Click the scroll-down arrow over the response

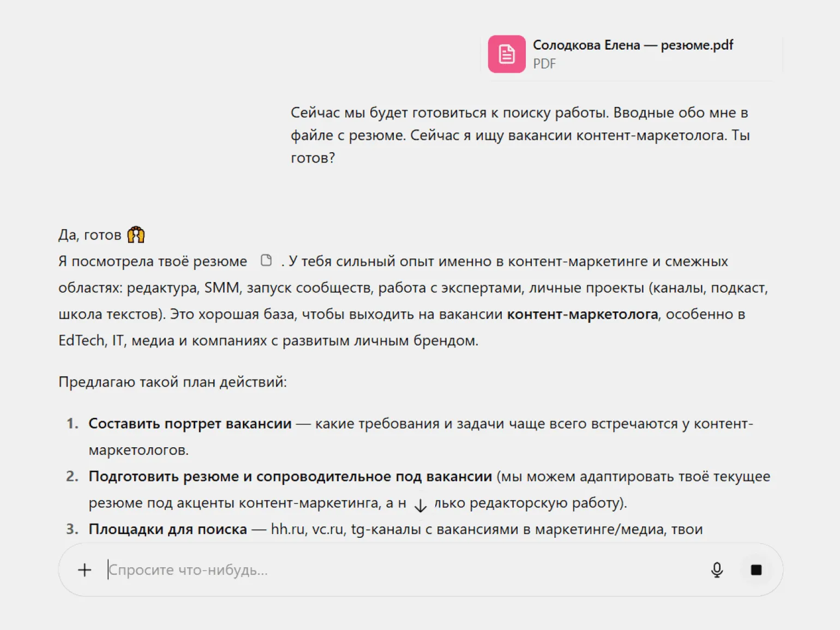tap(420, 506)
